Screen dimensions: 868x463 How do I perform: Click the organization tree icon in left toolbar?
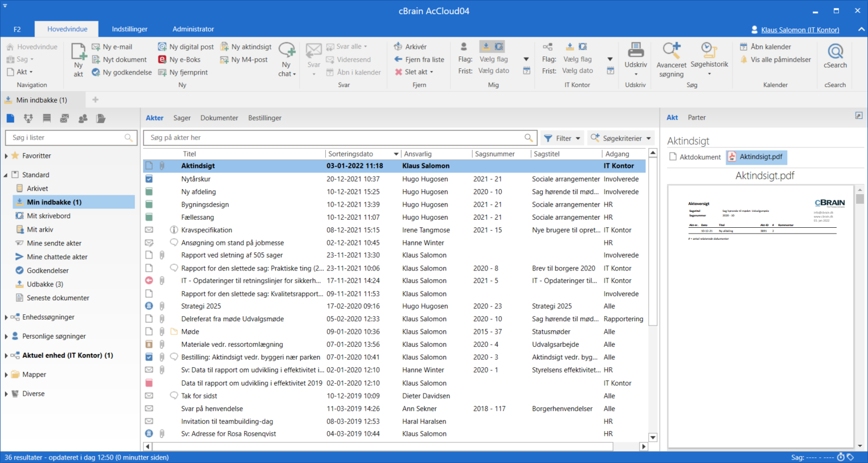[28, 118]
